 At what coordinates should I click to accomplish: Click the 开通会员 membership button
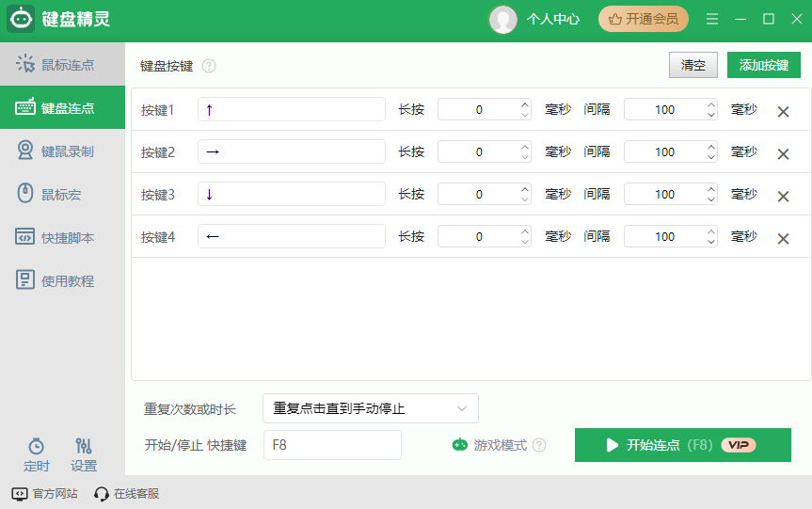(644, 19)
